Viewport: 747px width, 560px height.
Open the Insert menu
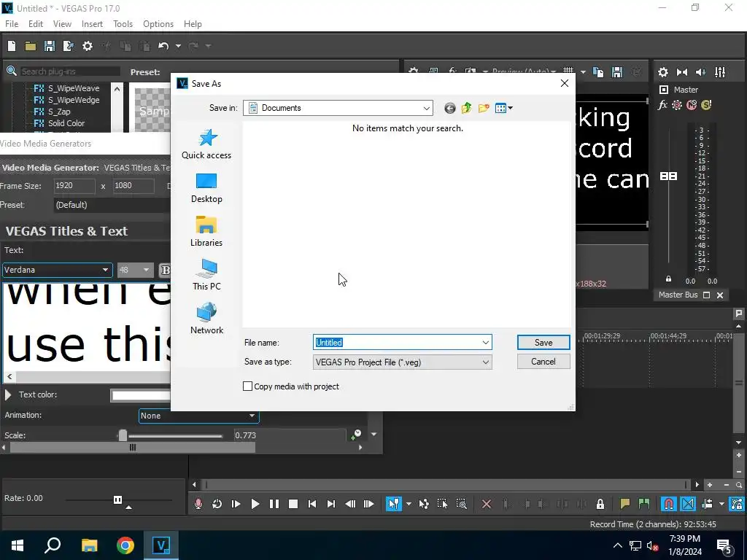[x=92, y=24]
